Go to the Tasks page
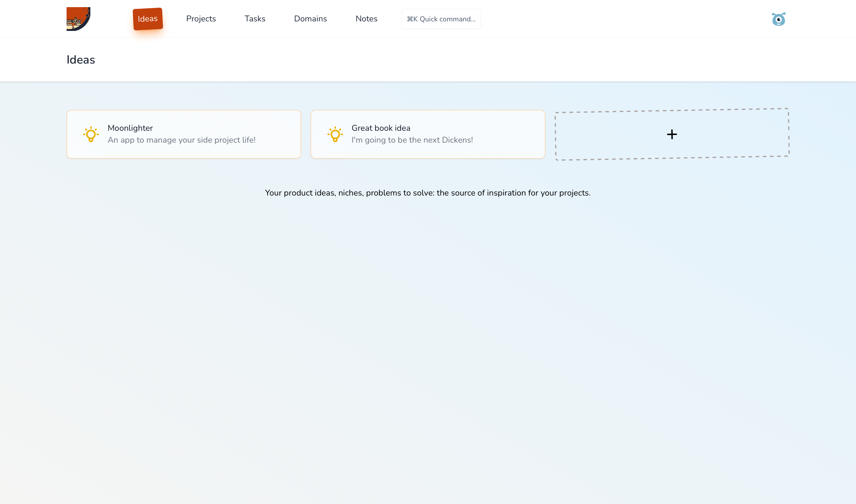Image resolution: width=856 pixels, height=504 pixels. [255, 19]
